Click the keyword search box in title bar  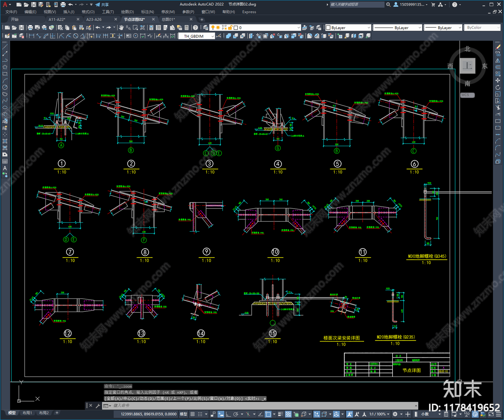pyautogui.click(x=357, y=4)
